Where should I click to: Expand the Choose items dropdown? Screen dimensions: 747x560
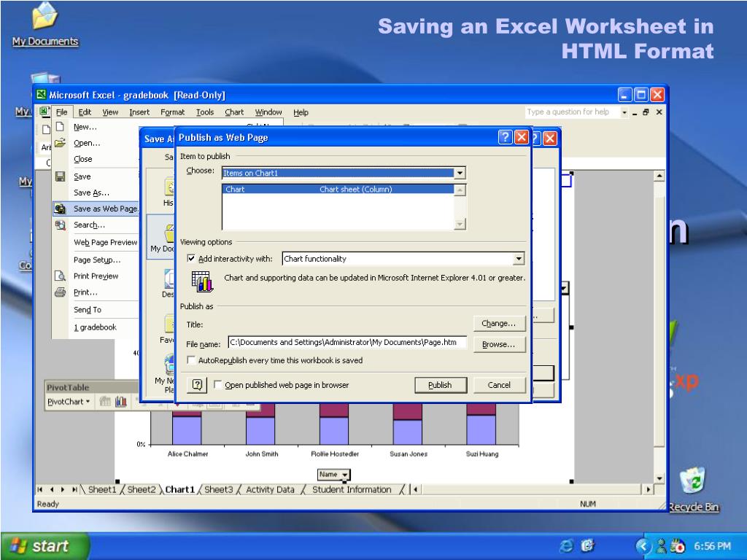460,173
